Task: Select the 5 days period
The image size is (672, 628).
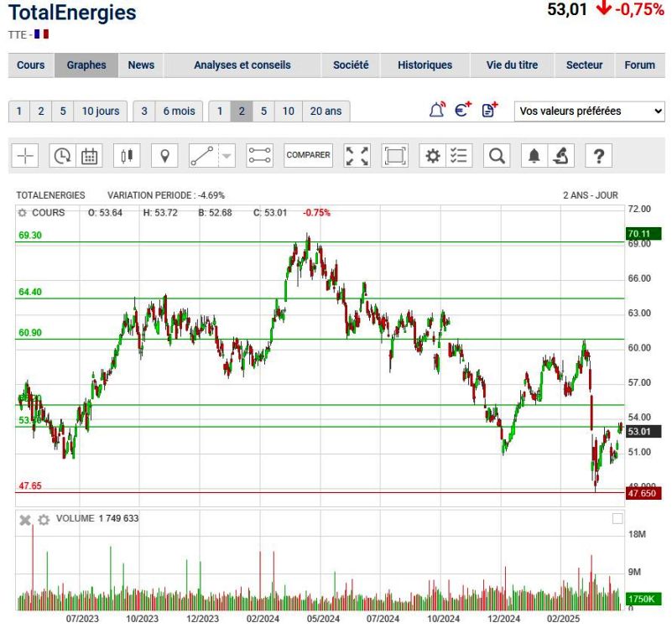Action: [x=63, y=112]
